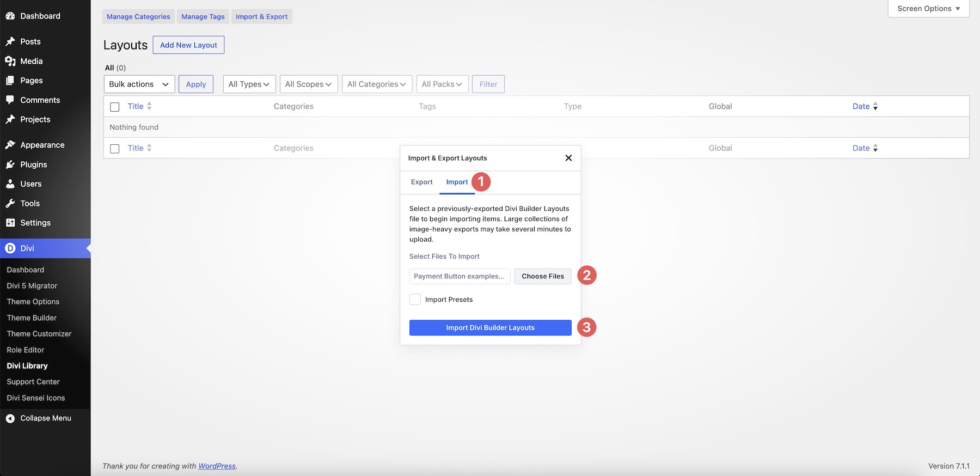The height and width of the screenshot is (476, 980).
Task: Click the Projects pin icon
Action: pyautogui.click(x=10, y=119)
